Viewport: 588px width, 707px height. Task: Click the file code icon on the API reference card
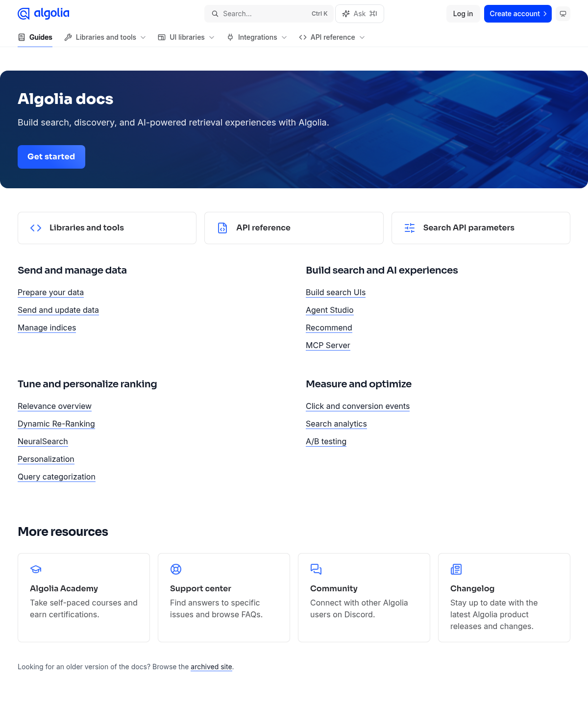pos(222,228)
